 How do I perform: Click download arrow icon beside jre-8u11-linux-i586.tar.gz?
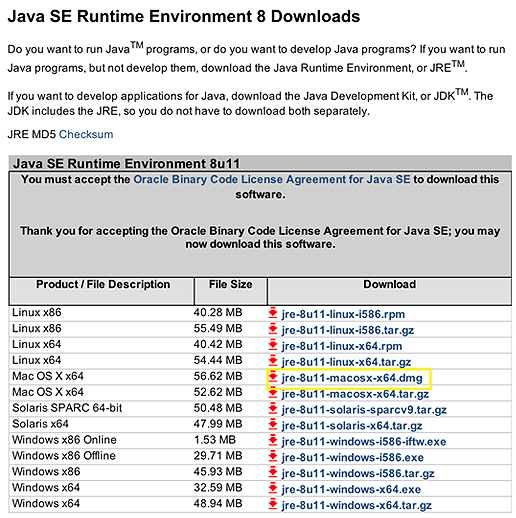pos(273,329)
